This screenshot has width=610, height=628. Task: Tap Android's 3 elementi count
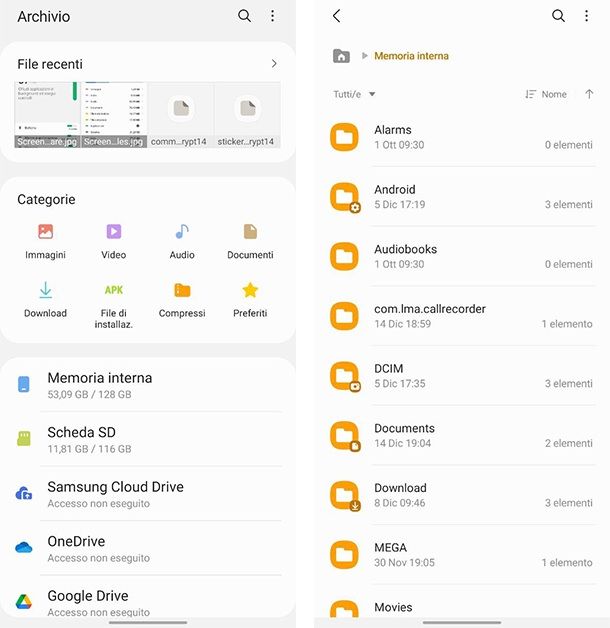click(x=568, y=205)
